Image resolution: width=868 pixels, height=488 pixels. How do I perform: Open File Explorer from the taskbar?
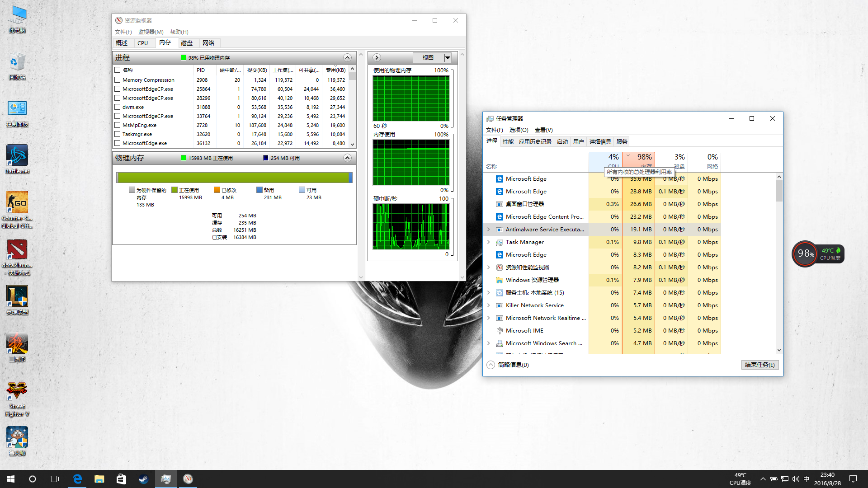(x=99, y=479)
